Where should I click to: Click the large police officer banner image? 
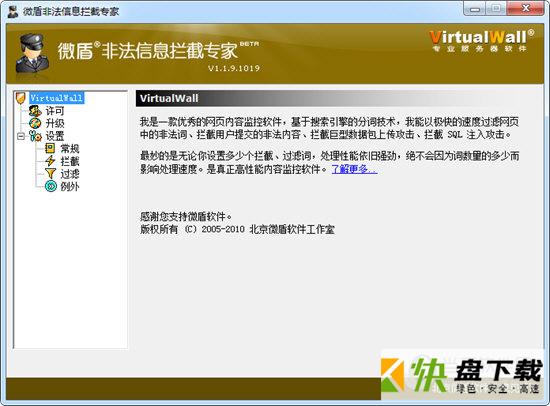(32, 53)
